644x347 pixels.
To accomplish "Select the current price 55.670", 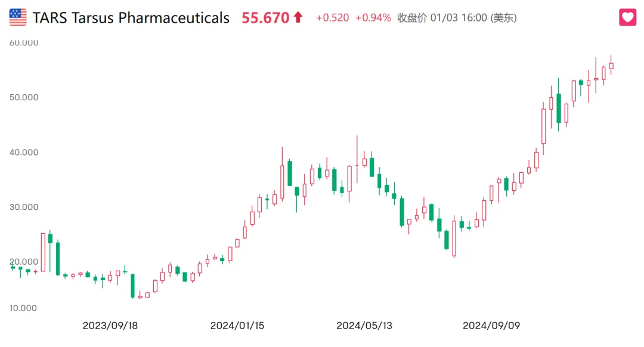I will (265, 18).
